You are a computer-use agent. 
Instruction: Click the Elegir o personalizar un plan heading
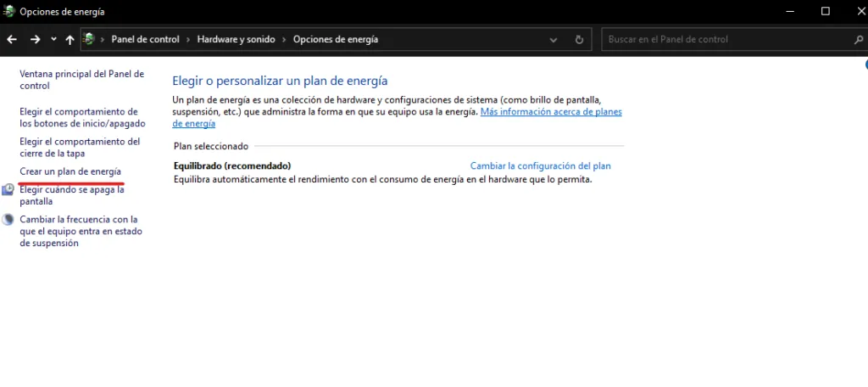tap(280, 81)
